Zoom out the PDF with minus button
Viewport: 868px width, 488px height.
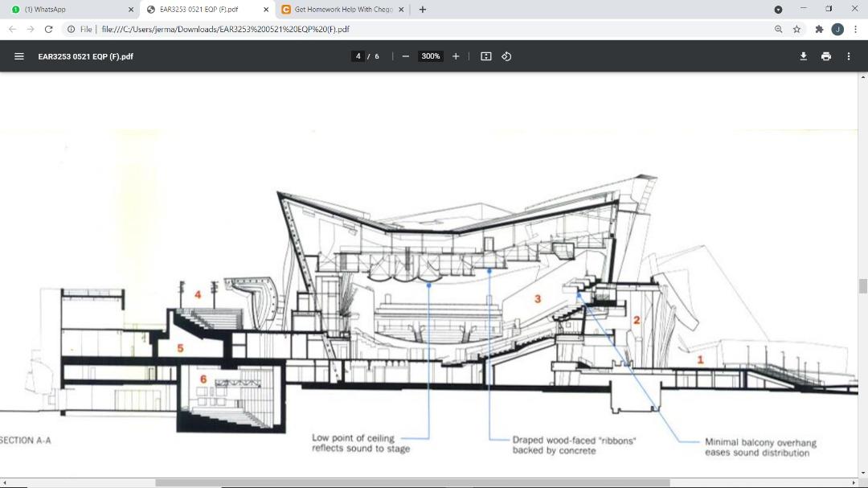(406, 56)
